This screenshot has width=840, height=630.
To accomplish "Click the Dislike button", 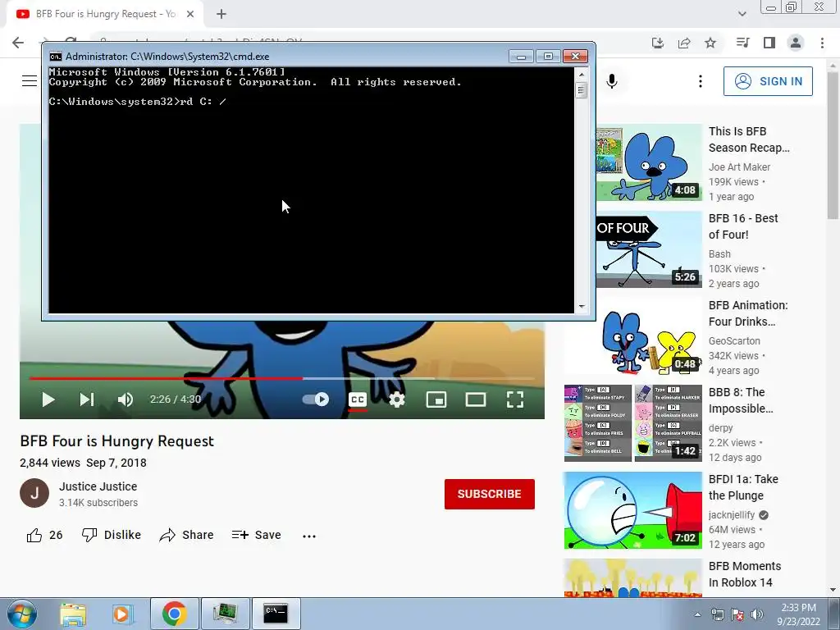I will tap(111, 535).
